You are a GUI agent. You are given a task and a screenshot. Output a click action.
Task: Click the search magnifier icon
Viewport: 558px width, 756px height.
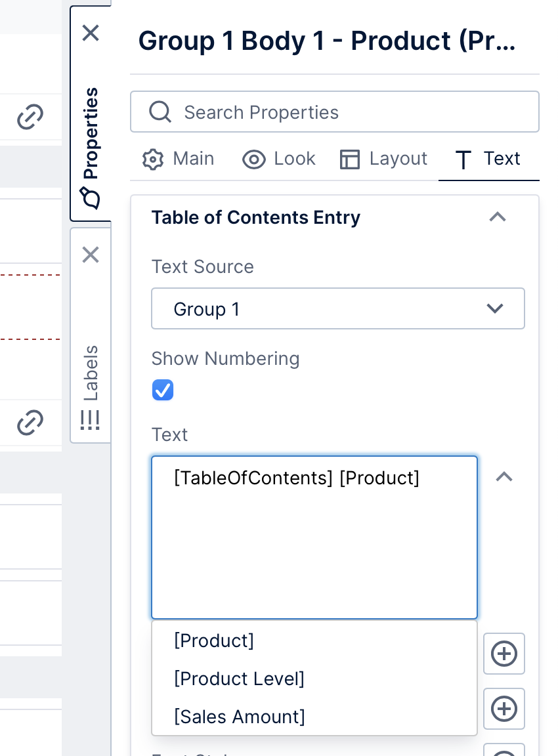160,112
